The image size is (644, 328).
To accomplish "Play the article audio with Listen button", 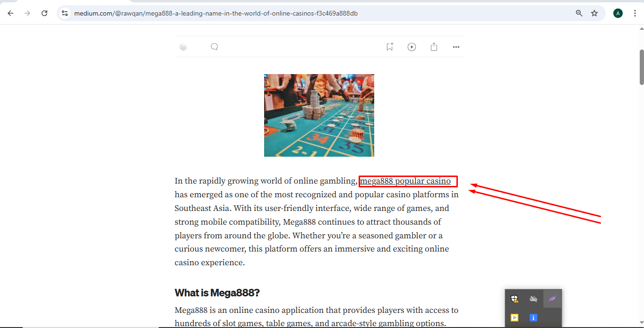I will point(412,47).
